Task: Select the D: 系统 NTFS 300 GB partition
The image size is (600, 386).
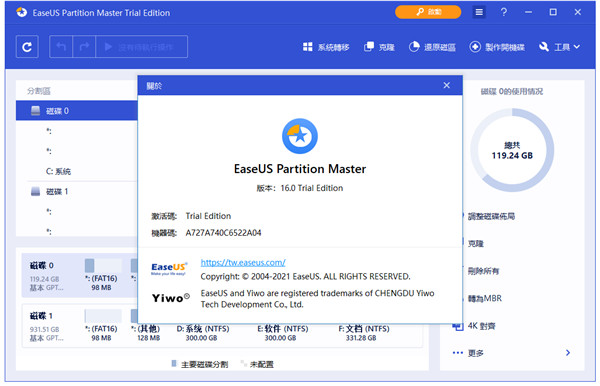Action: 202,332
